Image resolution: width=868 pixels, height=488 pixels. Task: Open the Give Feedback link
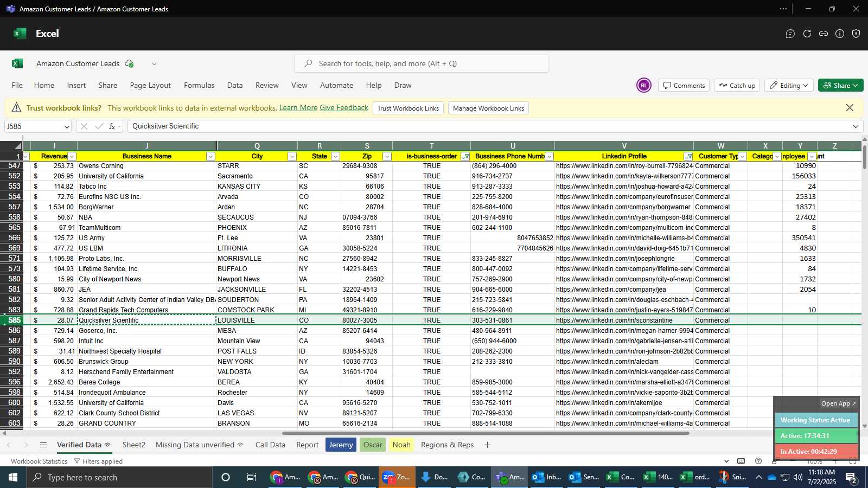344,108
